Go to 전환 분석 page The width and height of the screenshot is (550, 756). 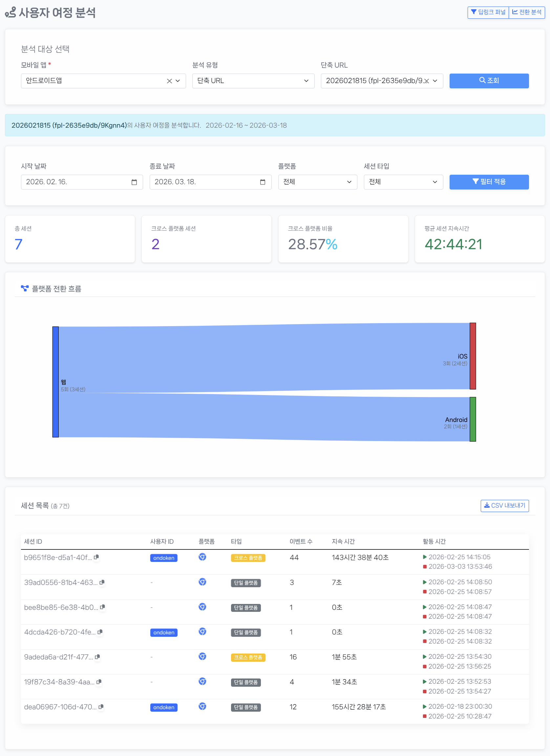click(x=526, y=12)
